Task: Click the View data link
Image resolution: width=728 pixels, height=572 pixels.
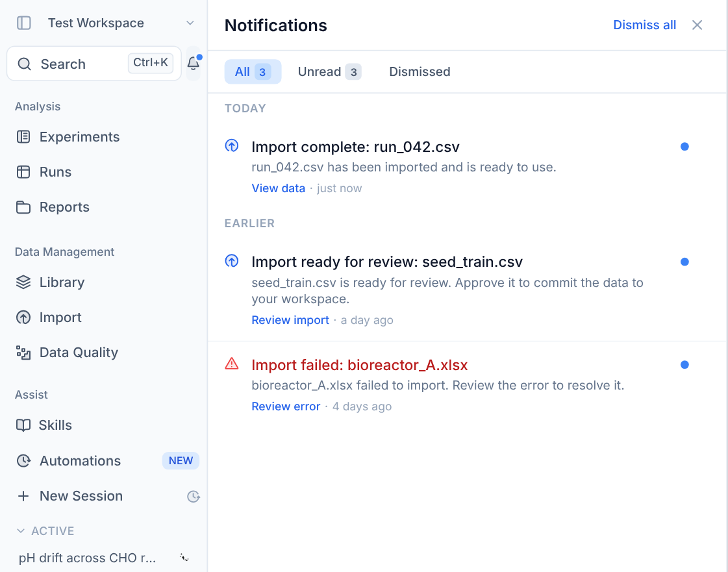Action: [x=278, y=188]
